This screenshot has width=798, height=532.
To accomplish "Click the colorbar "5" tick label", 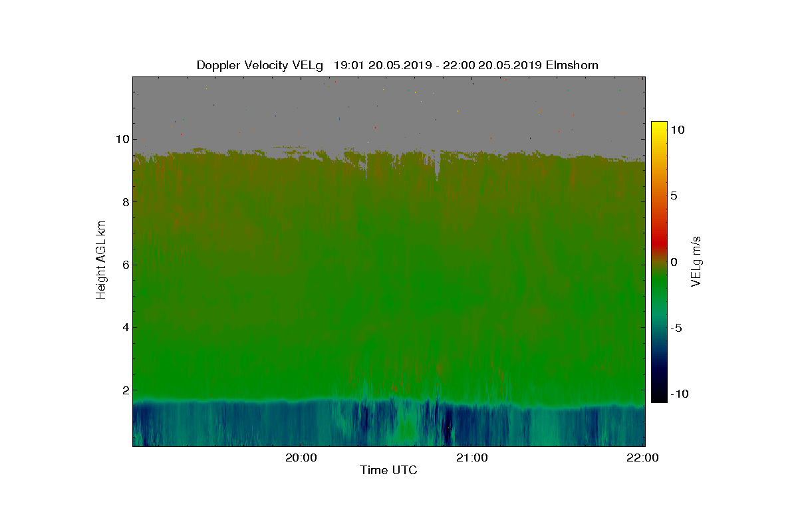I will click(x=673, y=196).
